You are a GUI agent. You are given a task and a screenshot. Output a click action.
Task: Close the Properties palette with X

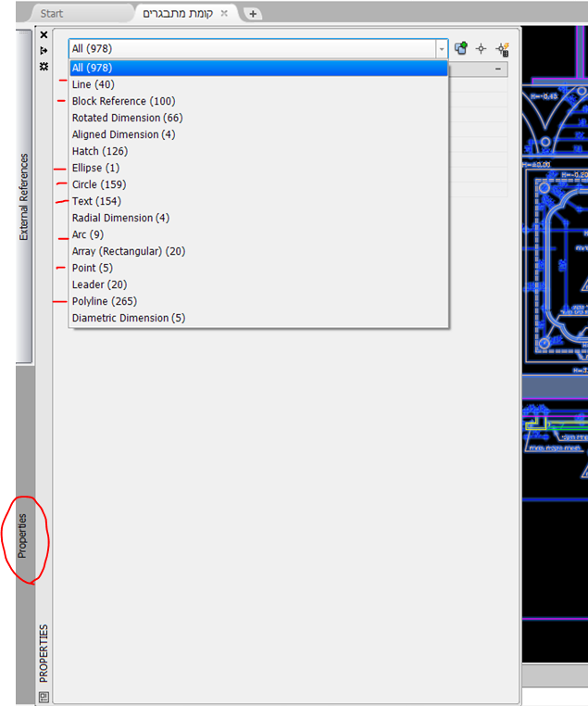click(x=44, y=34)
